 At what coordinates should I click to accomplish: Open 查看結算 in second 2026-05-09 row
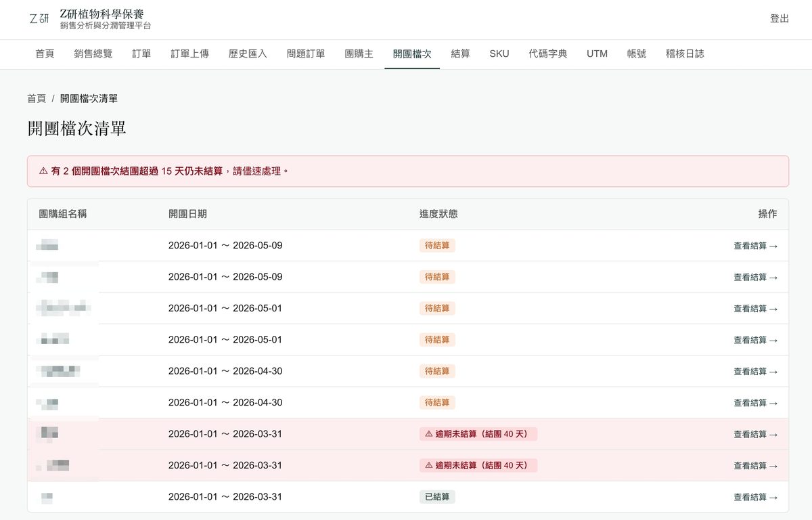(756, 277)
